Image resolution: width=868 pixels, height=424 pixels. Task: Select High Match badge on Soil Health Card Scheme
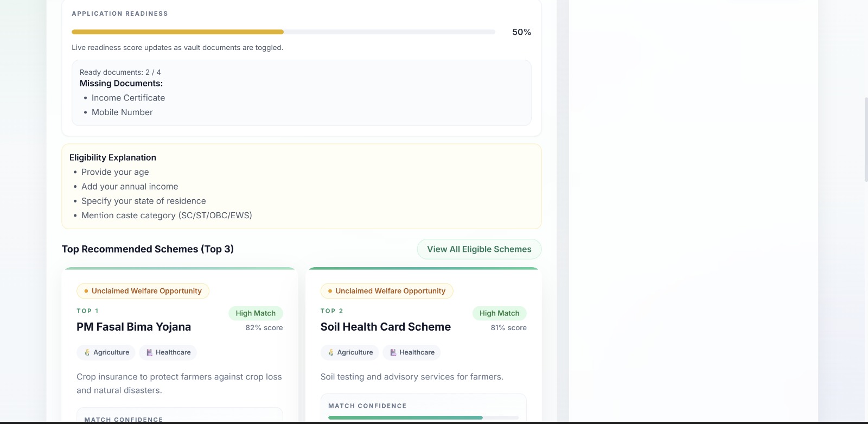(499, 313)
